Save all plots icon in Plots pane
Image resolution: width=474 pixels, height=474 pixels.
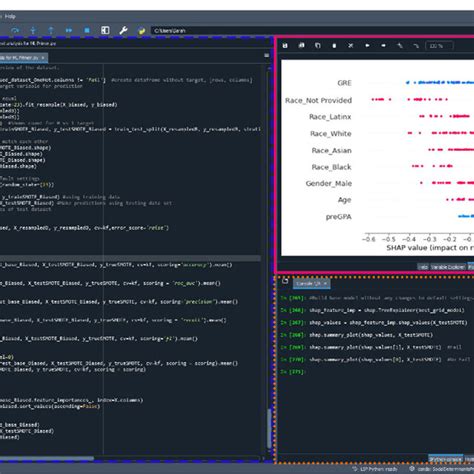(301, 45)
